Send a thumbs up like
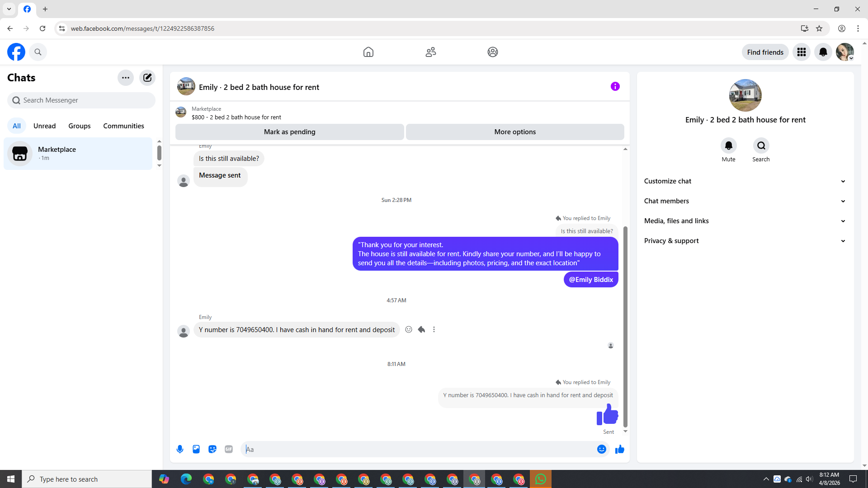This screenshot has height=488, width=868. click(619, 449)
